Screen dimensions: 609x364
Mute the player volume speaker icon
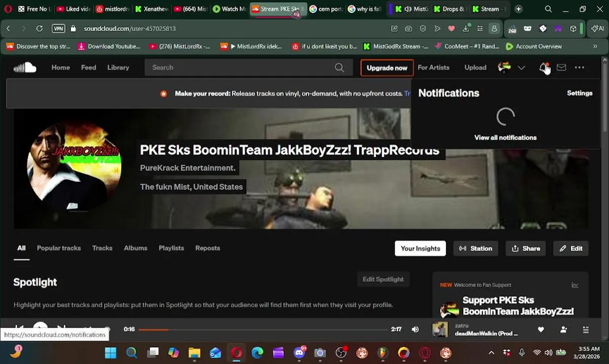pos(415,330)
